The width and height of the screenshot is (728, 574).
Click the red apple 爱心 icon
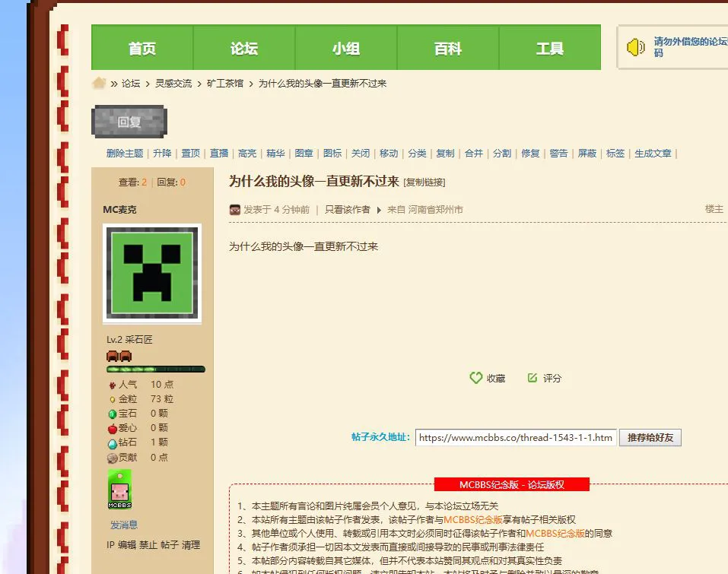(x=112, y=428)
